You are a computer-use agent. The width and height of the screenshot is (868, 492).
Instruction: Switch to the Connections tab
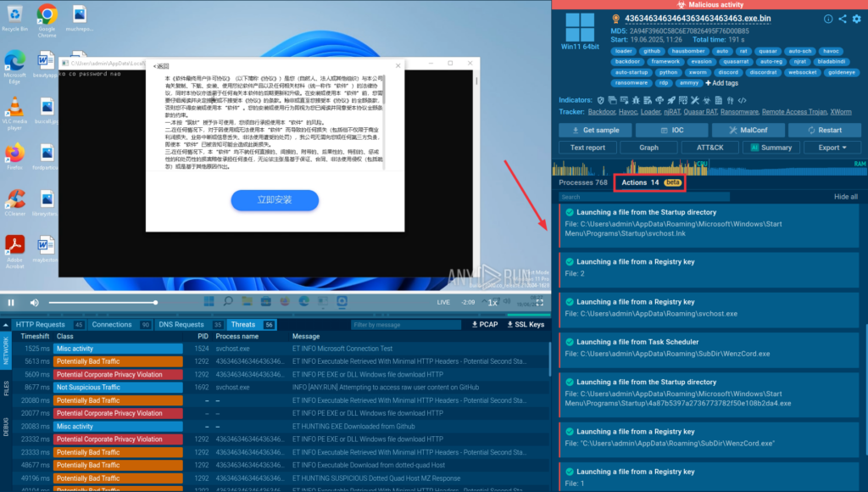pyautogui.click(x=120, y=325)
